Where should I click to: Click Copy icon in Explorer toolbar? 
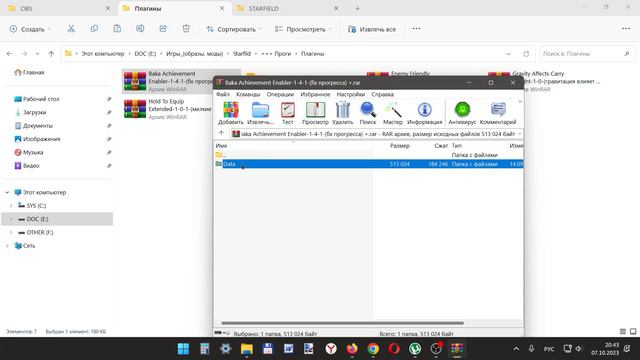[x=94, y=29]
